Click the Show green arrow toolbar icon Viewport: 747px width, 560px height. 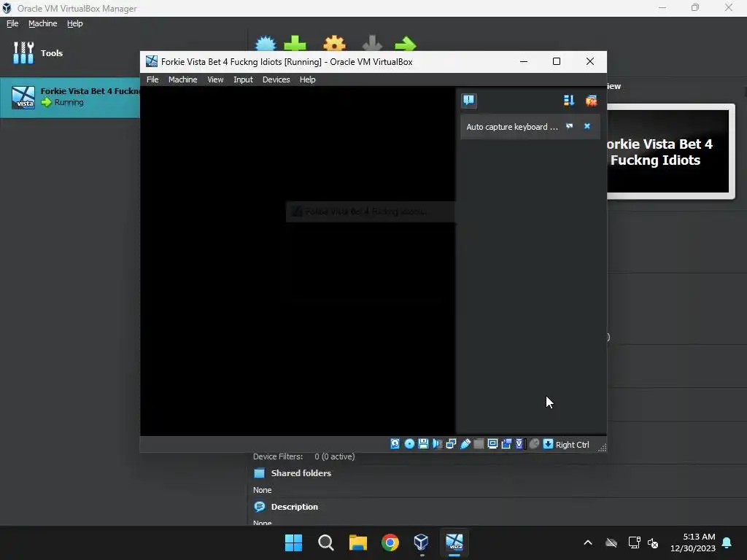click(x=406, y=44)
